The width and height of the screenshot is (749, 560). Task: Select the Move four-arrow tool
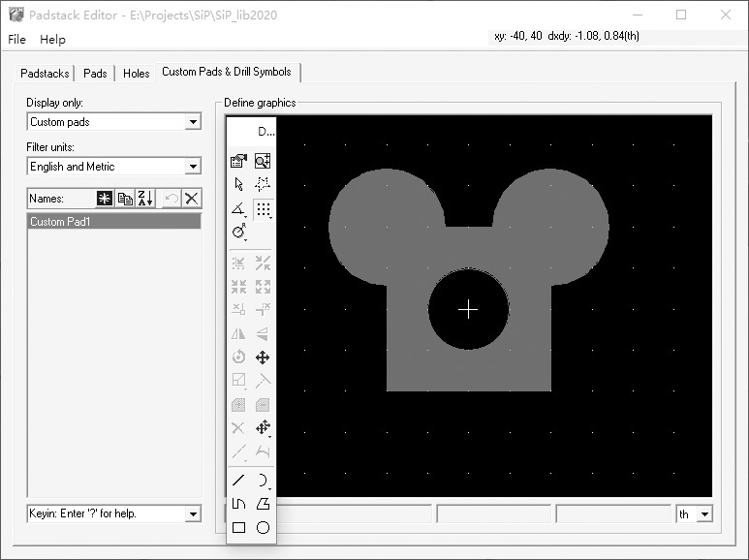(263, 358)
